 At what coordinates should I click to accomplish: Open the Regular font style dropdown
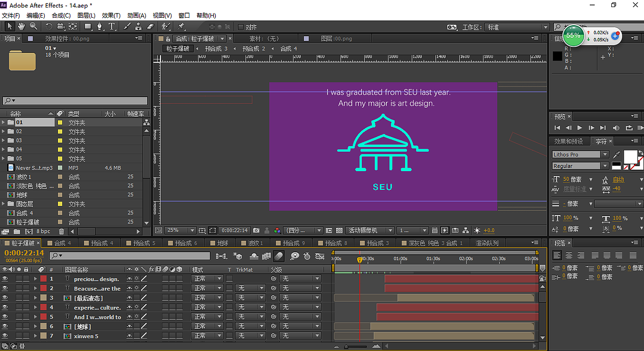click(580, 166)
